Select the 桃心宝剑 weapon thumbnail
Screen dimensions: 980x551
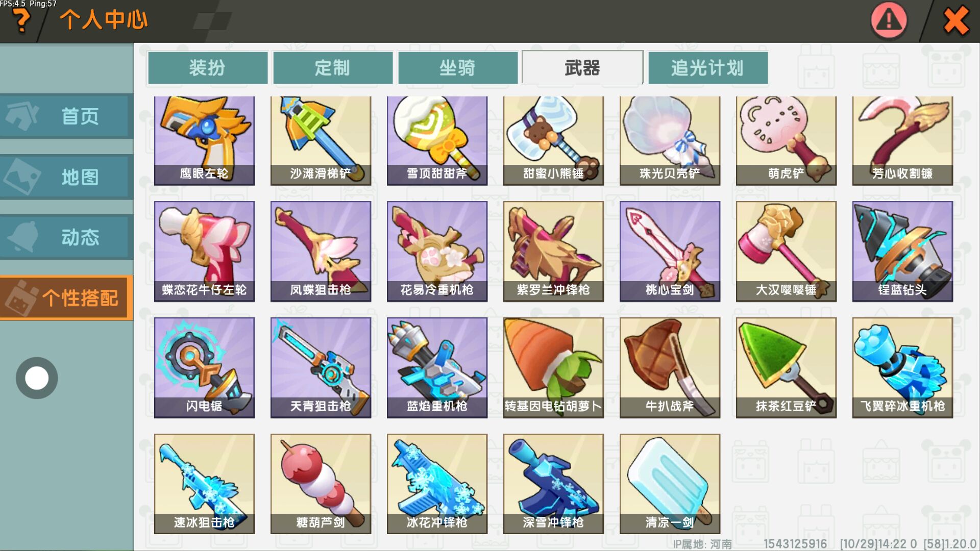670,252
